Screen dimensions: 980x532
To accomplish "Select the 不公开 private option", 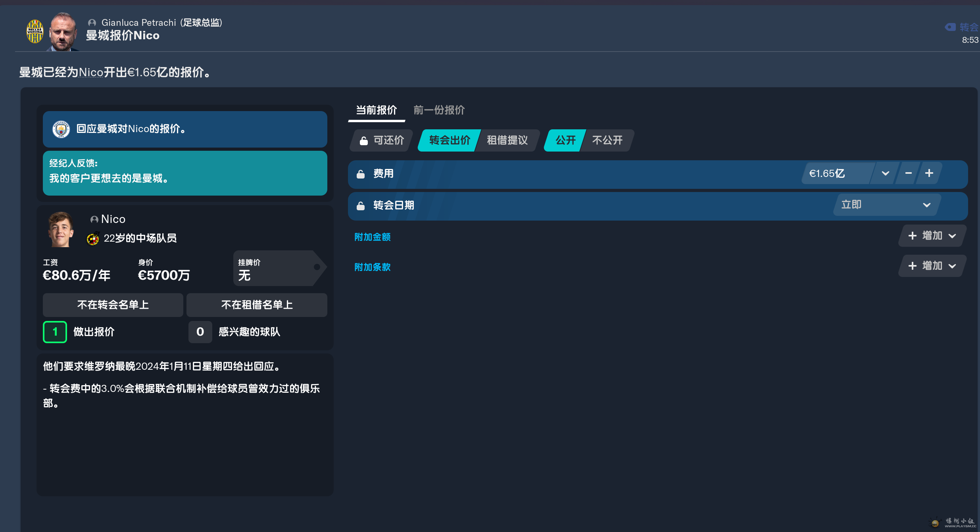I will point(607,140).
